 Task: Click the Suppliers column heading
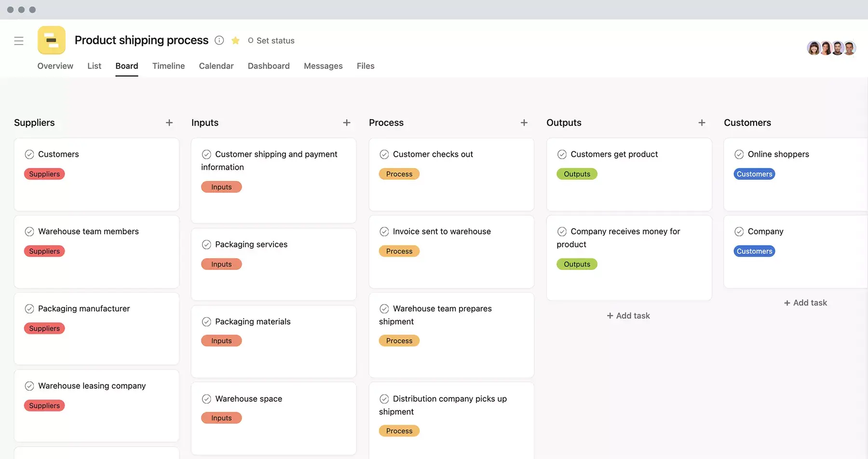click(x=34, y=122)
